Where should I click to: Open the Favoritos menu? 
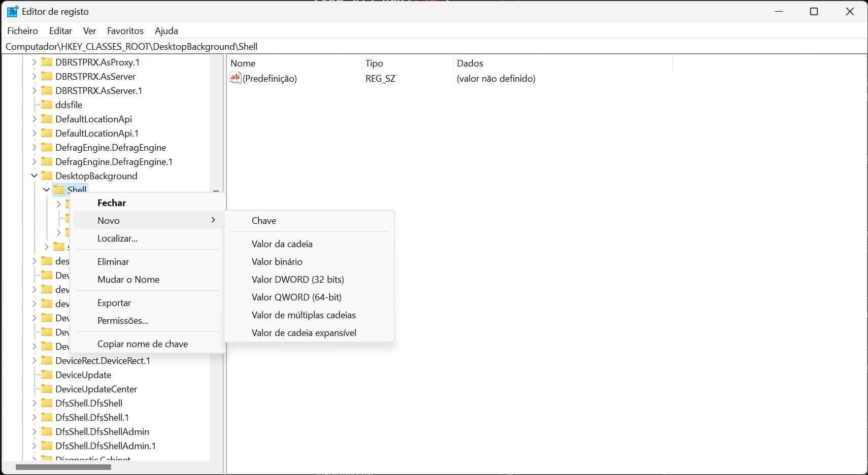coord(125,31)
